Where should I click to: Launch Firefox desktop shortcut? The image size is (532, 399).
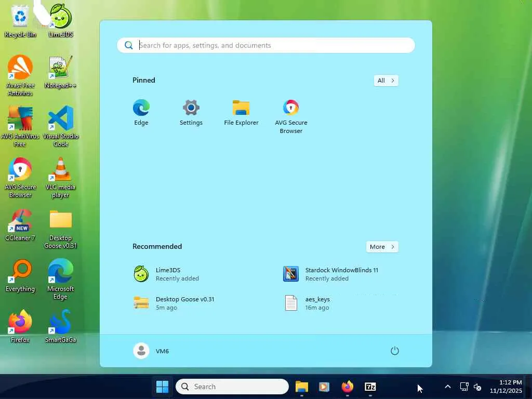point(20,326)
